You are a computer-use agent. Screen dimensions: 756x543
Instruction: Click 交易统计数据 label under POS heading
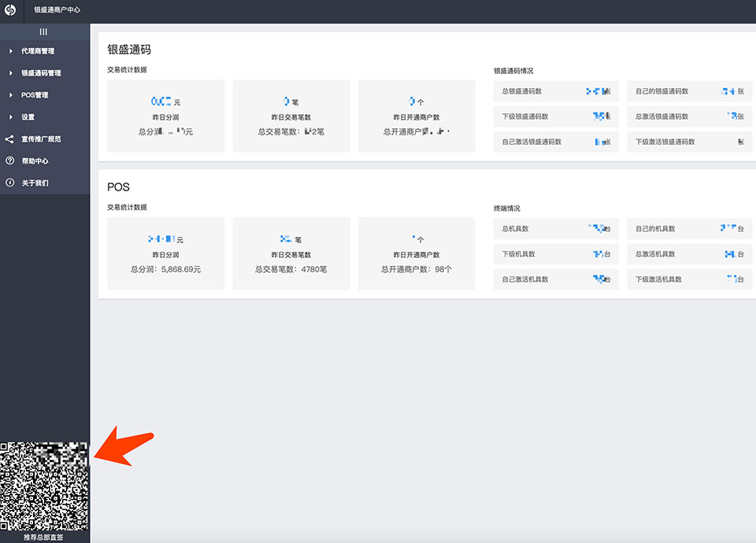click(x=127, y=207)
